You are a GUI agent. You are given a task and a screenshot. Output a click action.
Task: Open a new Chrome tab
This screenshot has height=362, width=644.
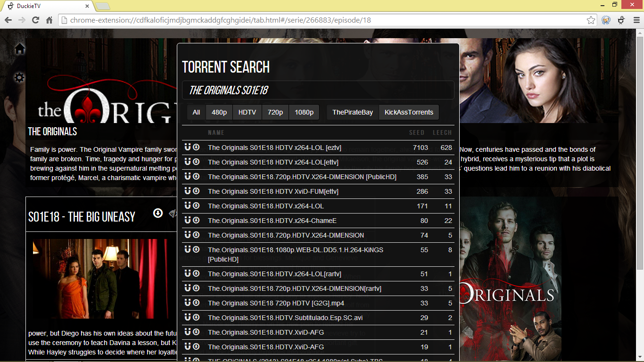(103, 6)
